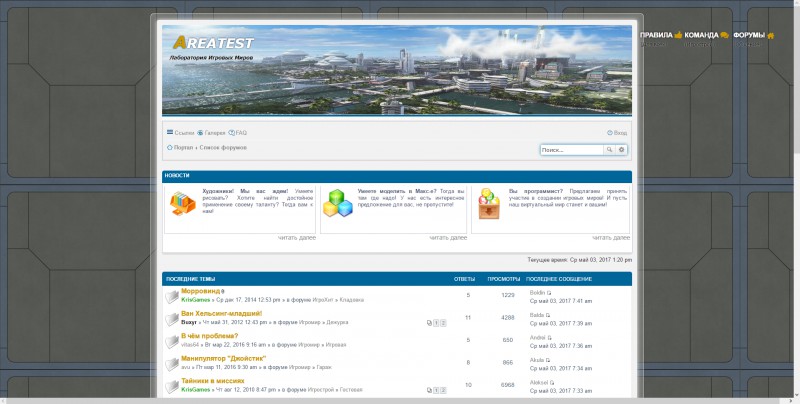Open the ПРАВИЛА link at top right

(656, 35)
